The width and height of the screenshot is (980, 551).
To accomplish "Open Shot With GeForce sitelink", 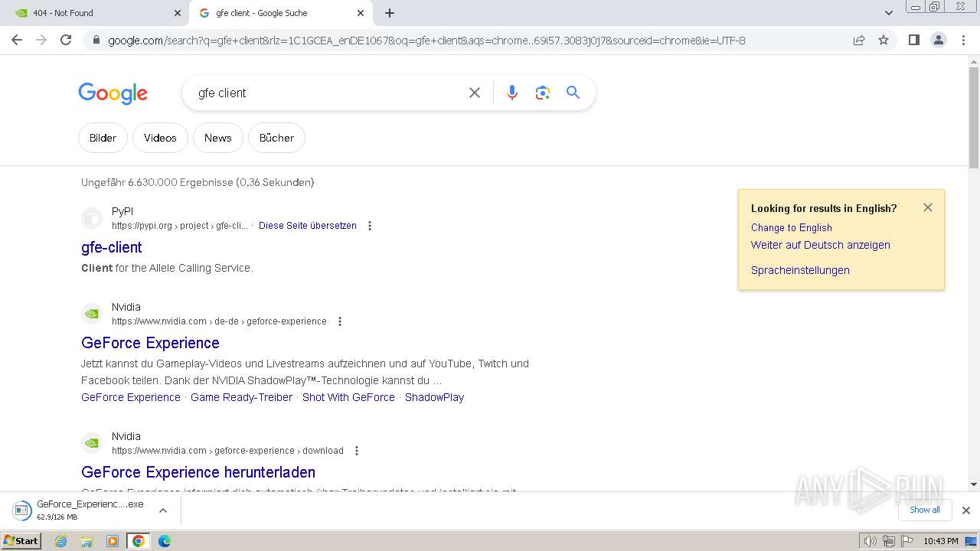I will click(x=348, y=397).
